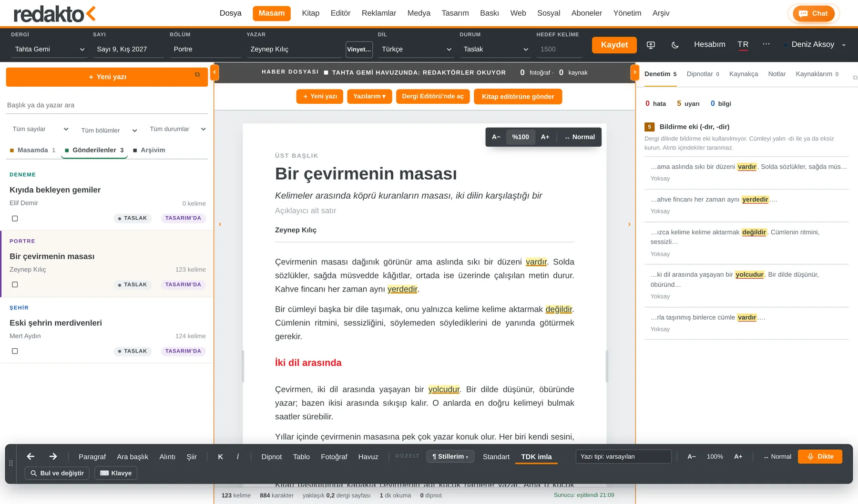Open the Editör menu

click(x=340, y=13)
